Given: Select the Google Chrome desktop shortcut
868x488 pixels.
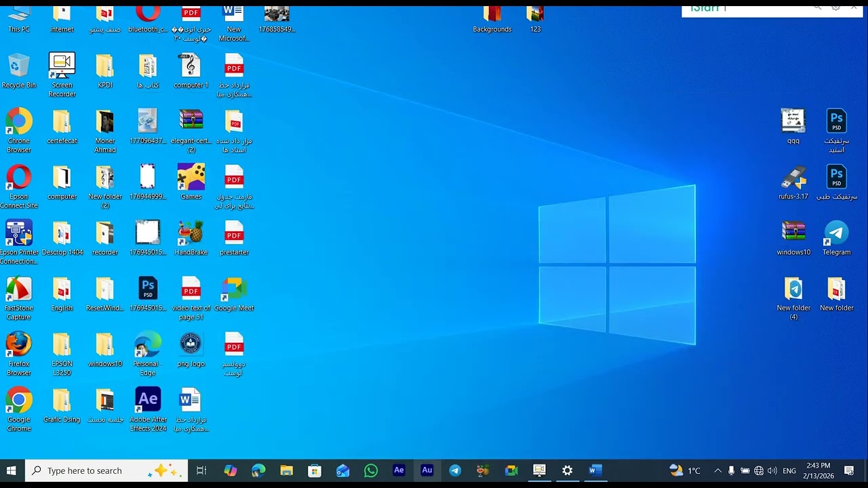Looking at the screenshot, I should point(19,409).
